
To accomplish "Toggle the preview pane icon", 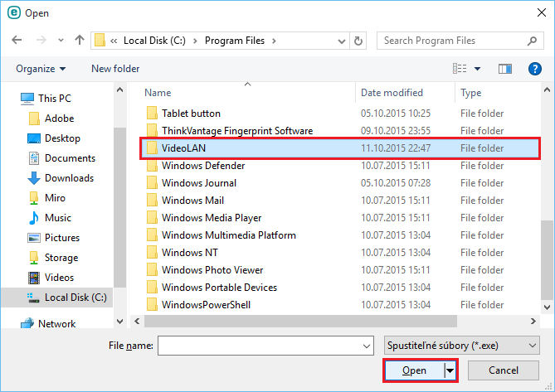I will (505, 69).
